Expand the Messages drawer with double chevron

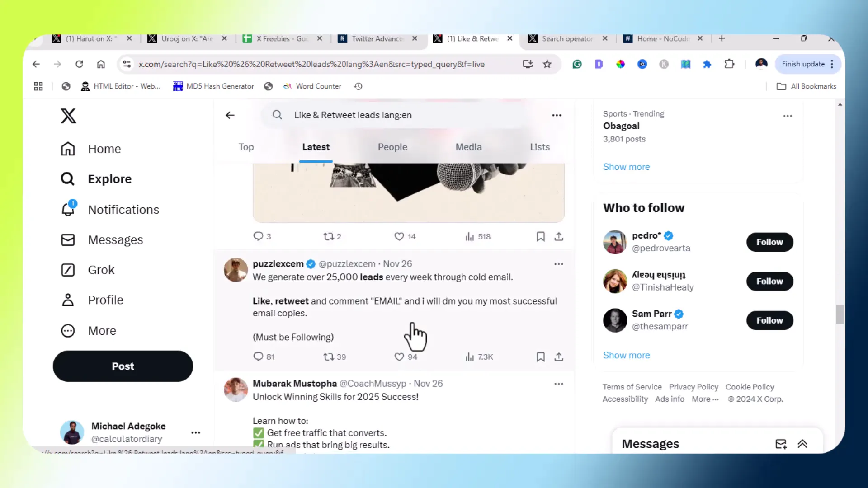tap(802, 444)
